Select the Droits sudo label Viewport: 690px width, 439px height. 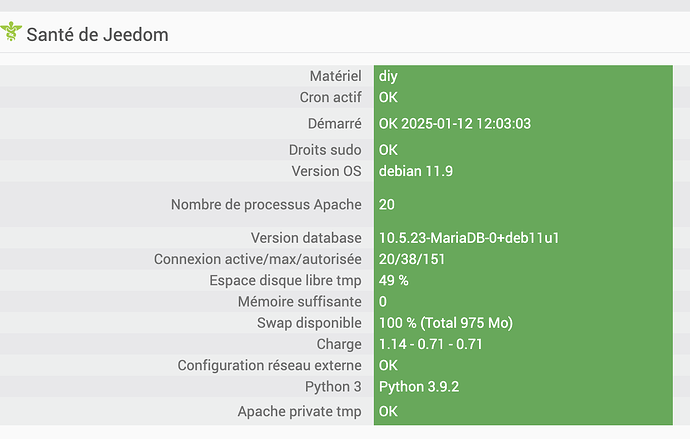click(x=325, y=150)
